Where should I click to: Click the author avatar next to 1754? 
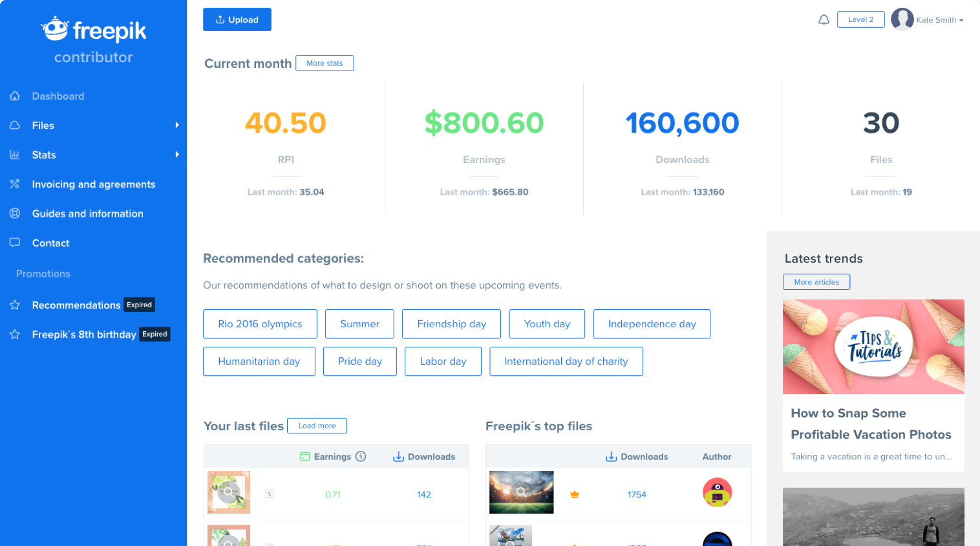pos(717,492)
